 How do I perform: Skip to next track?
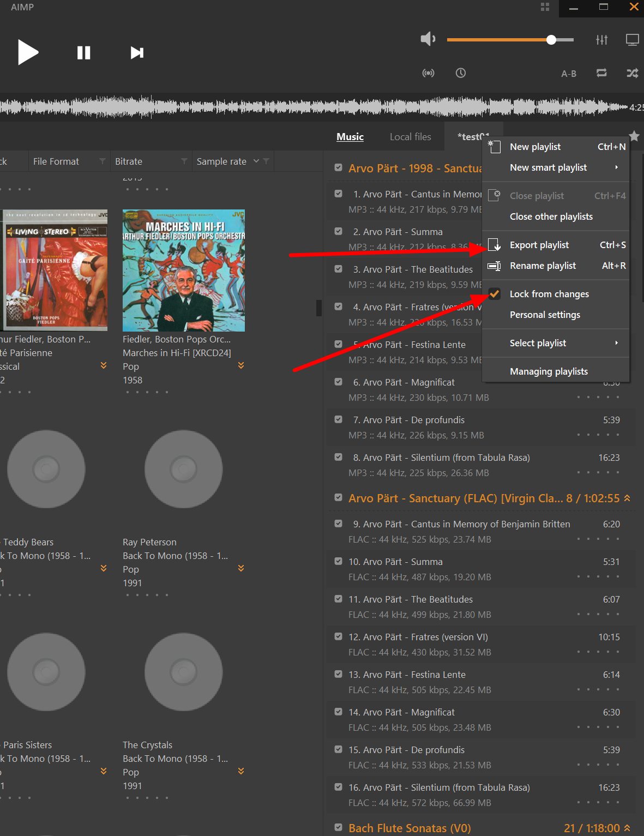coord(137,52)
